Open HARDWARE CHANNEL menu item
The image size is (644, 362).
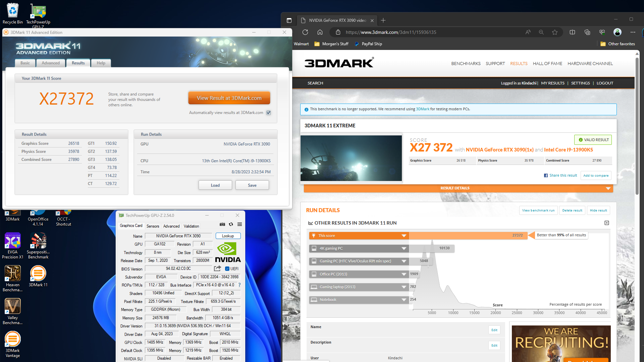point(590,63)
